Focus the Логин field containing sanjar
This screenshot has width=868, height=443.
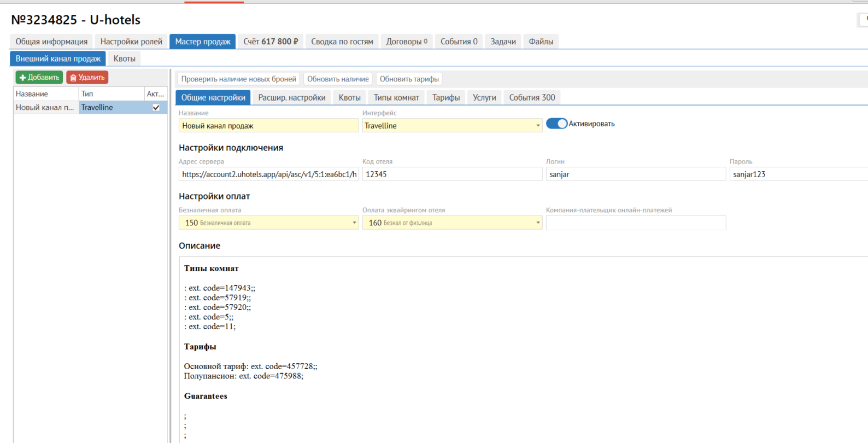[x=635, y=174]
